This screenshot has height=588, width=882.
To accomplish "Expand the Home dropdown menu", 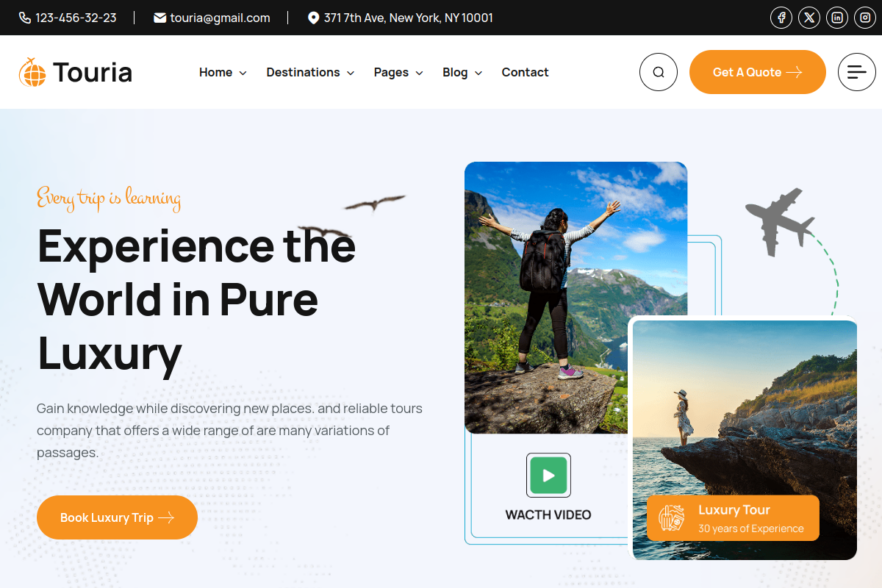I will point(223,72).
